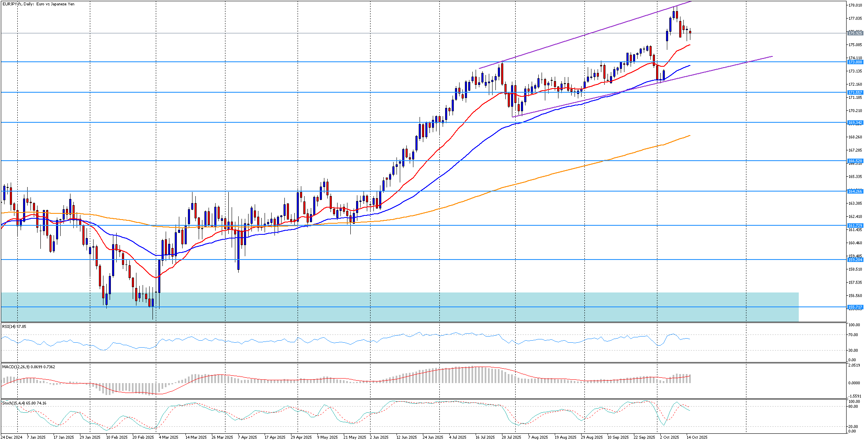Click the 156.560 axis price label
Viewport: 868px width, 442px height.
(x=855, y=296)
